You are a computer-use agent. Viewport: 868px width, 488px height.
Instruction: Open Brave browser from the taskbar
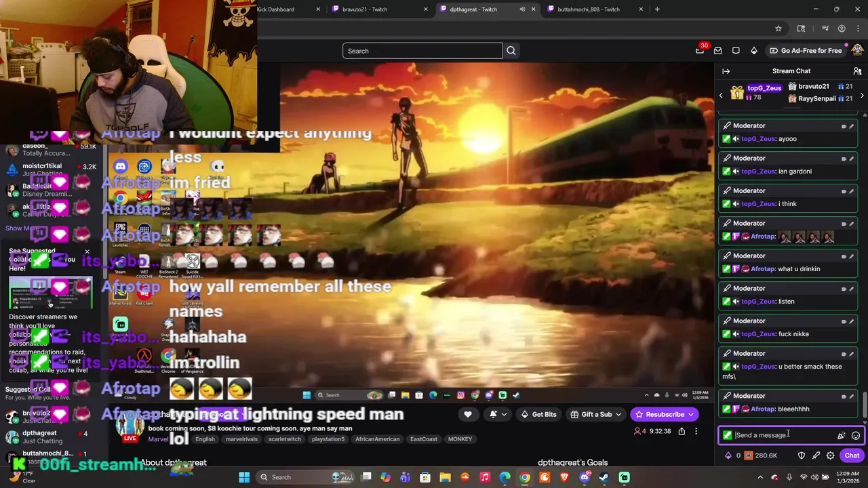(x=564, y=477)
